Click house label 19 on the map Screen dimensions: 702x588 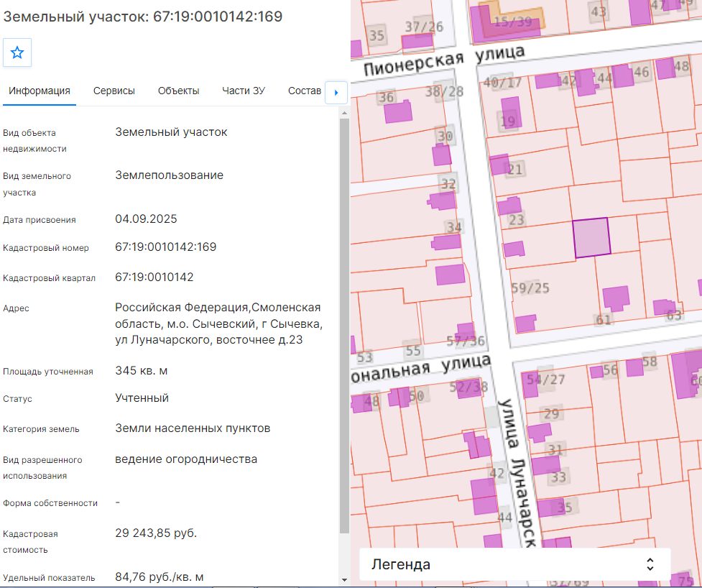[508, 121]
